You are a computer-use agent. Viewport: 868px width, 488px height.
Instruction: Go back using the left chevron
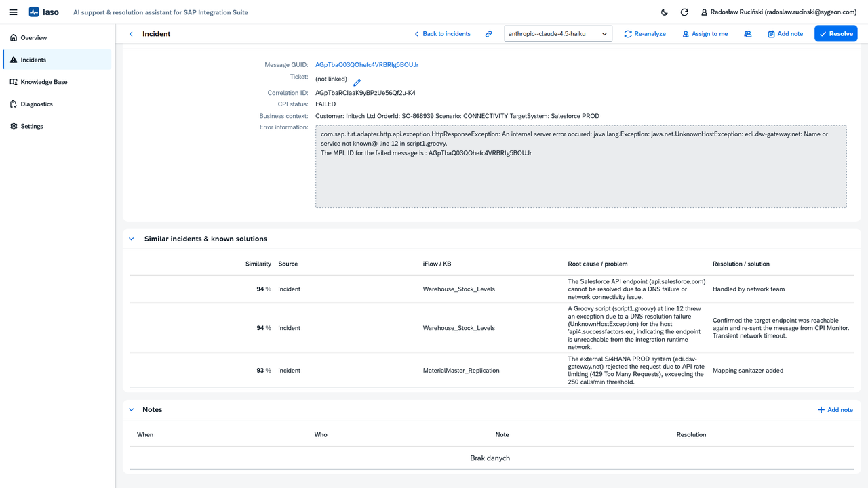coord(131,34)
